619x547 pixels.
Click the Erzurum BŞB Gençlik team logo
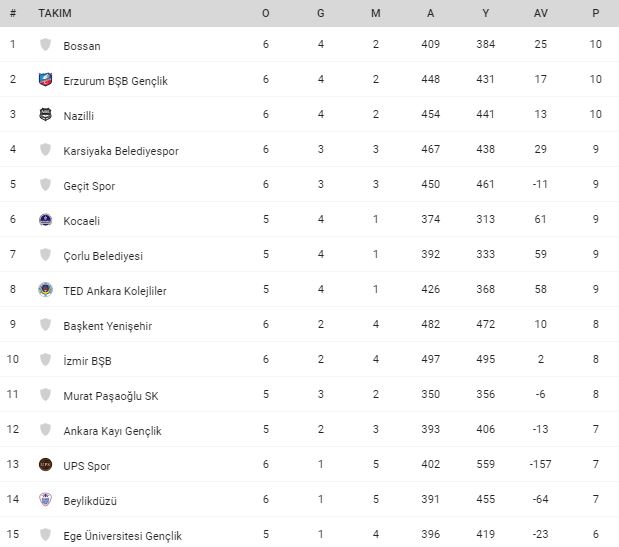pyautogui.click(x=45, y=80)
